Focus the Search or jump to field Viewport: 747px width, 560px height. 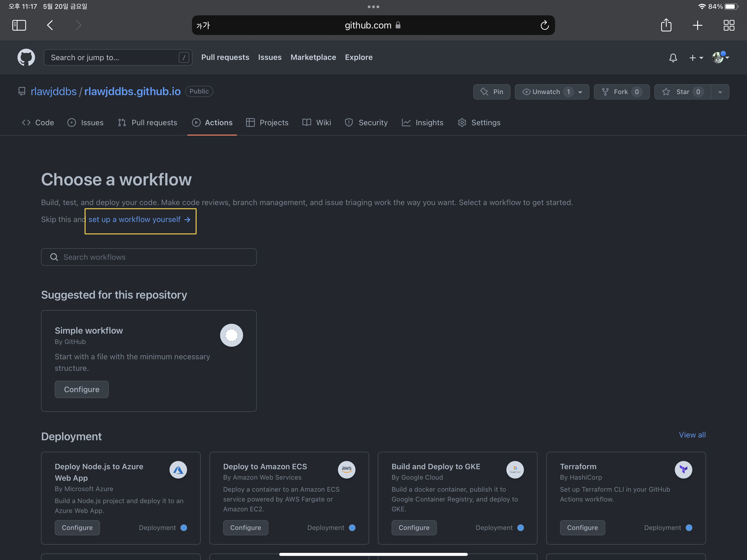coord(118,57)
